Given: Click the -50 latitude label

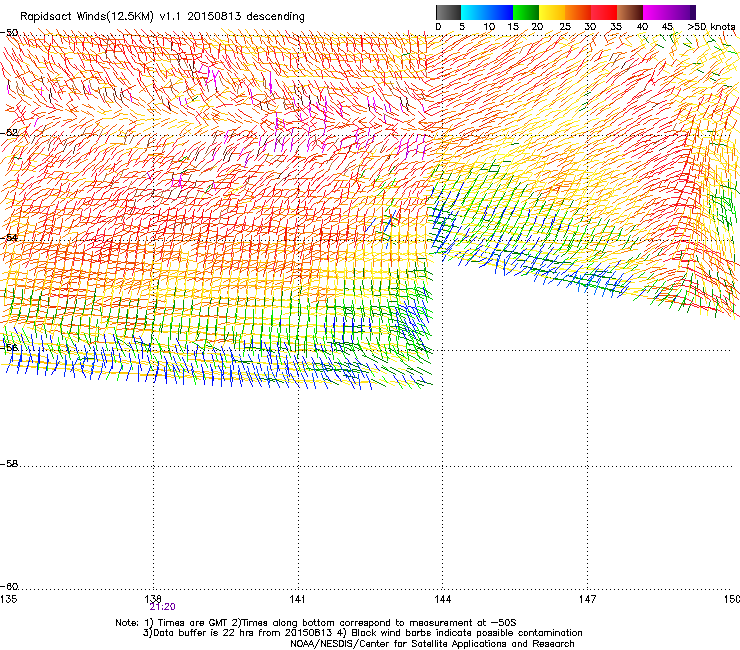Looking at the screenshot, I should 9,33.
